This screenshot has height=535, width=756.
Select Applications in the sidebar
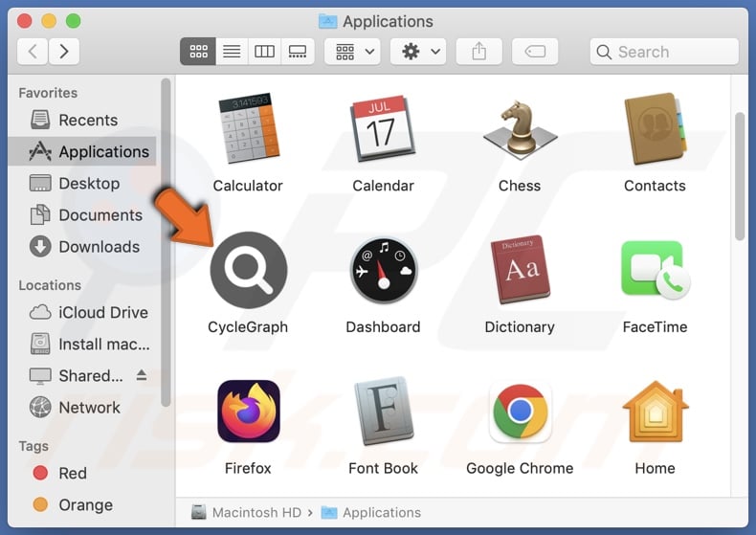coord(82,151)
